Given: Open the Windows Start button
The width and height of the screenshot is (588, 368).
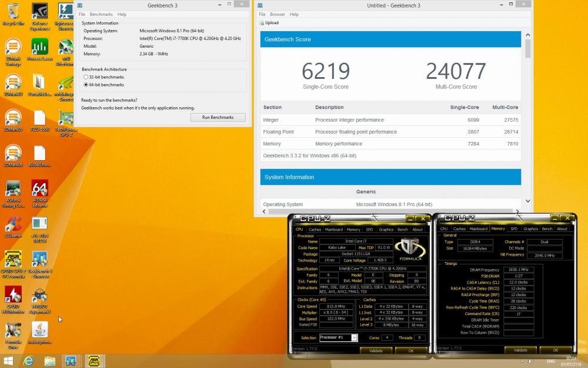Looking at the screenshot, I should coord(8,362).
